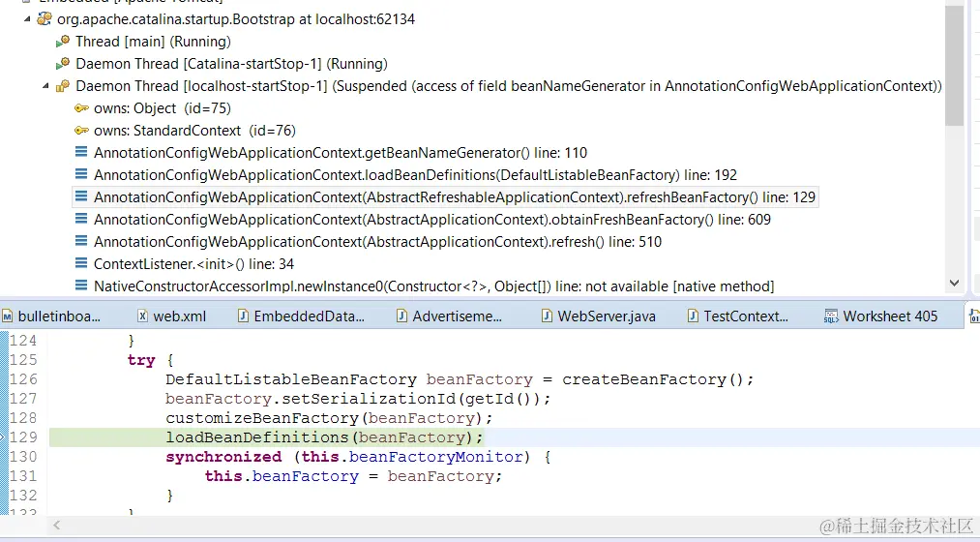Image resolution: width=980 pixels, height=542 pixels.
Task: Click the synchronized keyword on line 130
Action: coord(223,457)
